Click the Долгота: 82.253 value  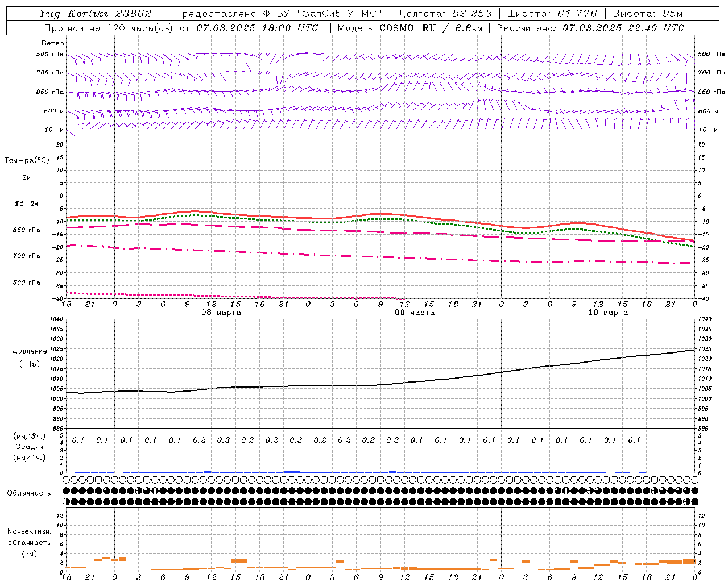pos(446,14)
